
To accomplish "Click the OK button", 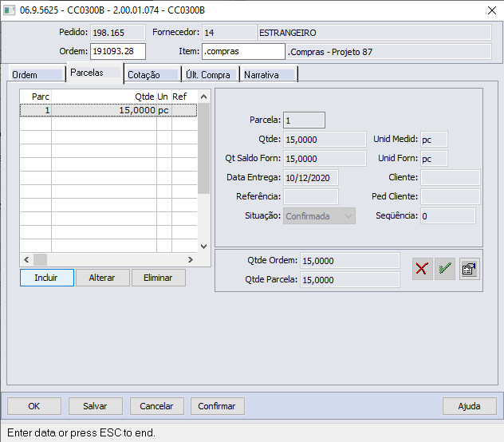I will click(x=34, y=406).
